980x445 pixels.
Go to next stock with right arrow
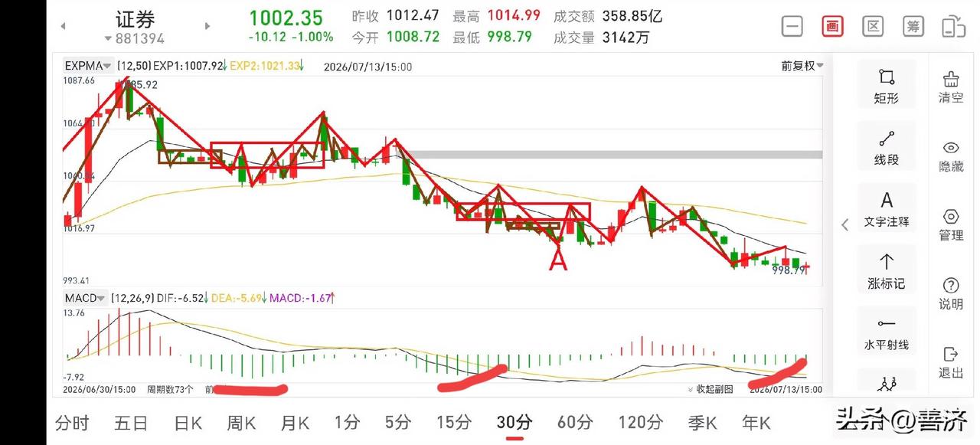coord(207,26)
